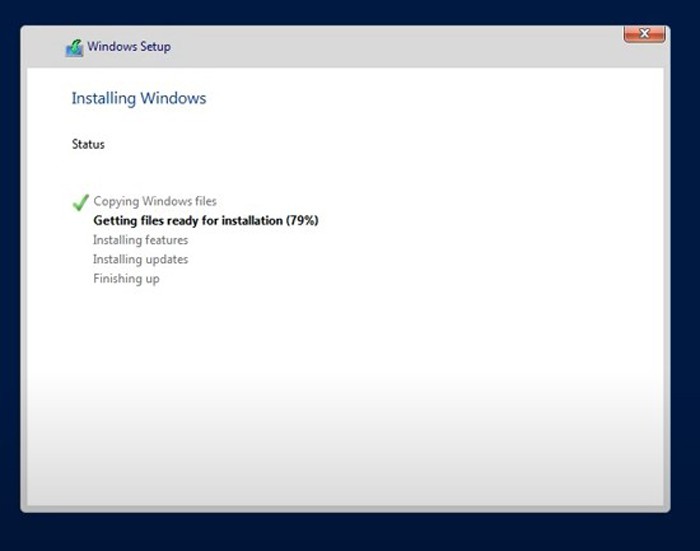This screenshot has width=700, height=551.
Task: Click the 'Installing updates' step
Action: click(141, 259)
